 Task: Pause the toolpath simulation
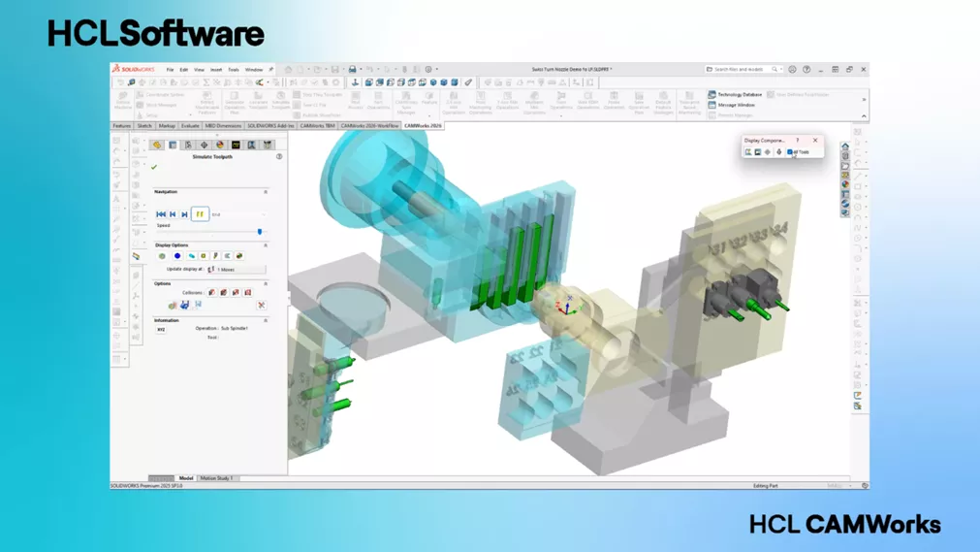(200, 214)
